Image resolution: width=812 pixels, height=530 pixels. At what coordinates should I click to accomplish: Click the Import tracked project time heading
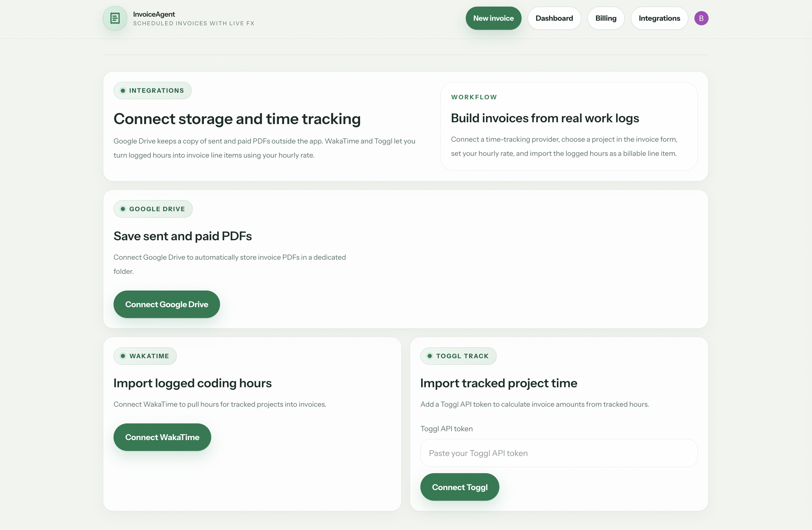[498, 383]
